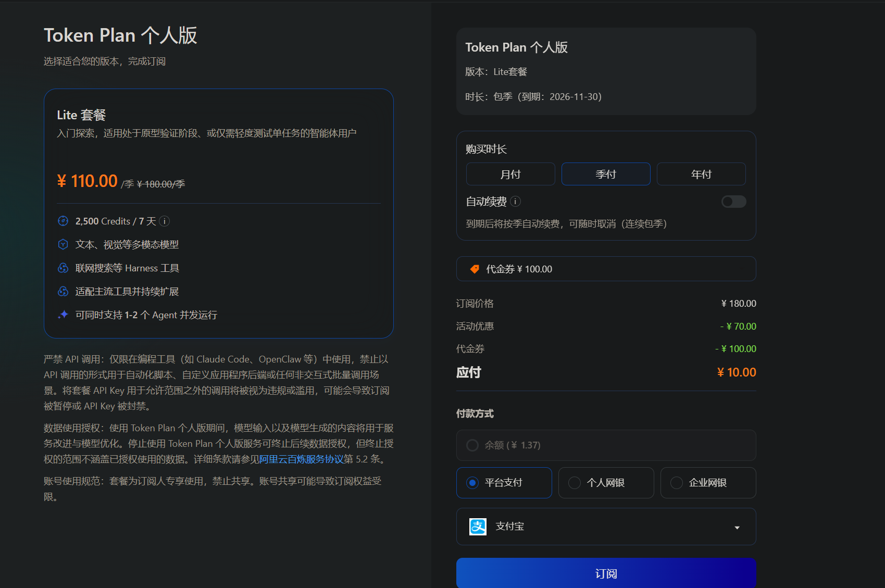The height and width of the screenshot is (588, 885).
Task: Click the credits info icon beside 7 天
Action: tap(164, 221)
